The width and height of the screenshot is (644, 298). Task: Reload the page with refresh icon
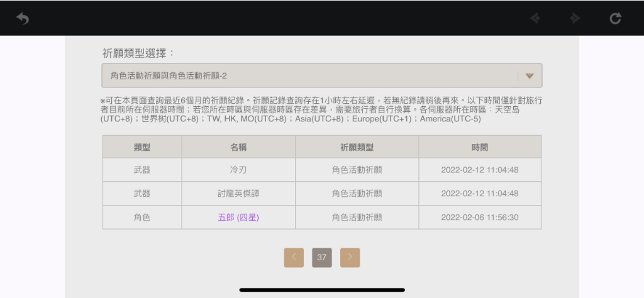click(x=615, y=18)
